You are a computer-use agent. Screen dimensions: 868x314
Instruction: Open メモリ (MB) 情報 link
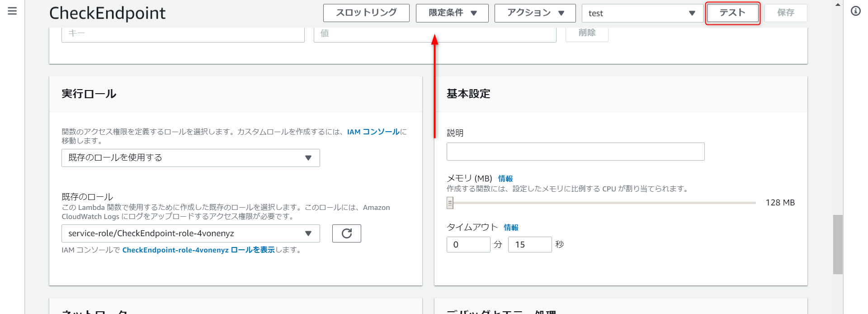click(505, 179)
